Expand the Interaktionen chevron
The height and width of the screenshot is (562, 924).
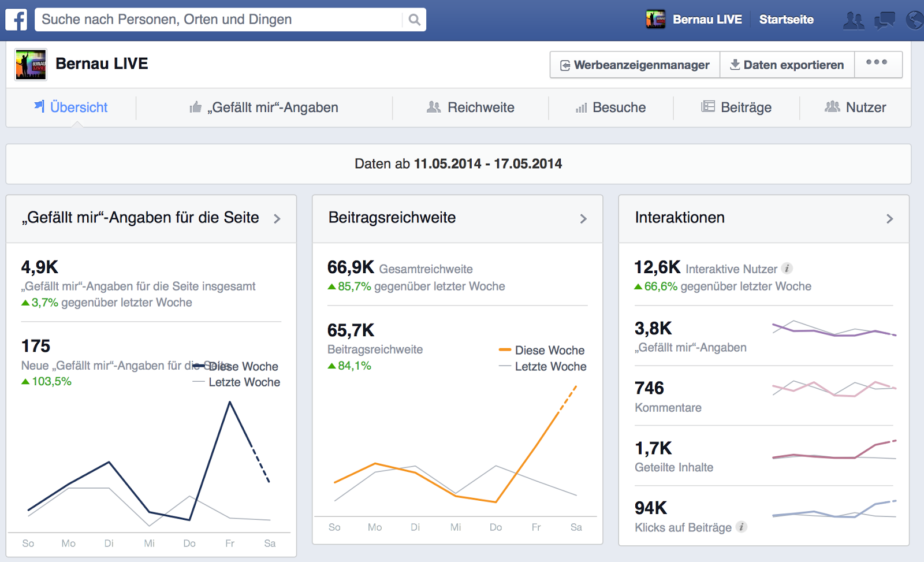(889, 219)
